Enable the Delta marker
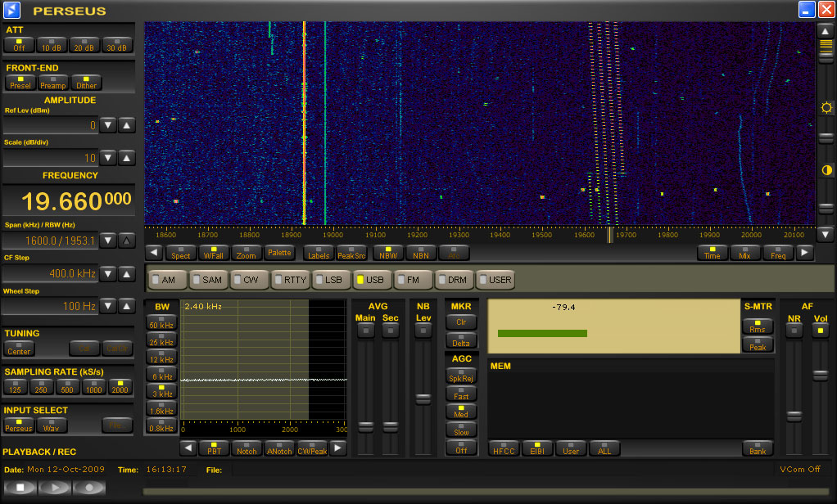Image resolution: width=837 pixels, height=504 pixels. pyautogui.click(x=461, y=340)
